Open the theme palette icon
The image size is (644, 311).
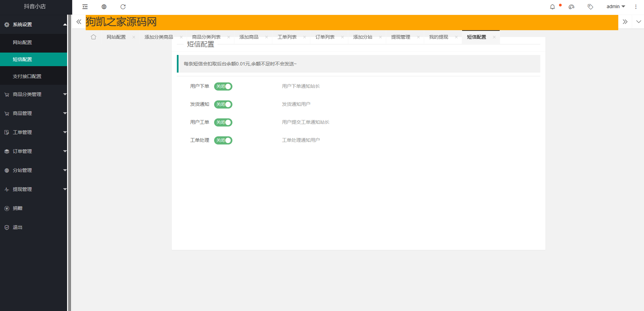(572, 7)
